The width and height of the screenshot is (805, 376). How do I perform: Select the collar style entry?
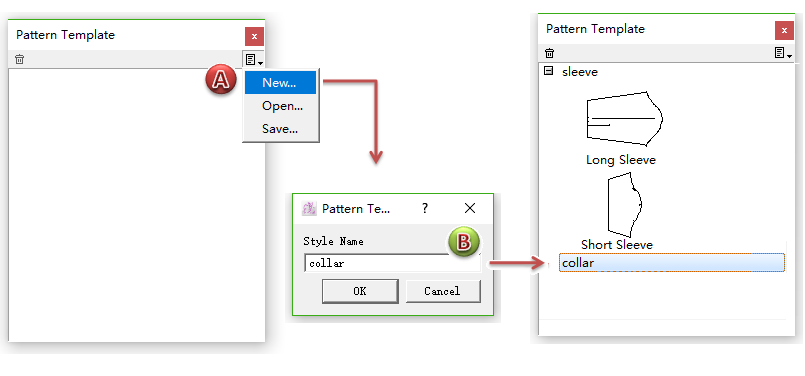click(672, 262)
